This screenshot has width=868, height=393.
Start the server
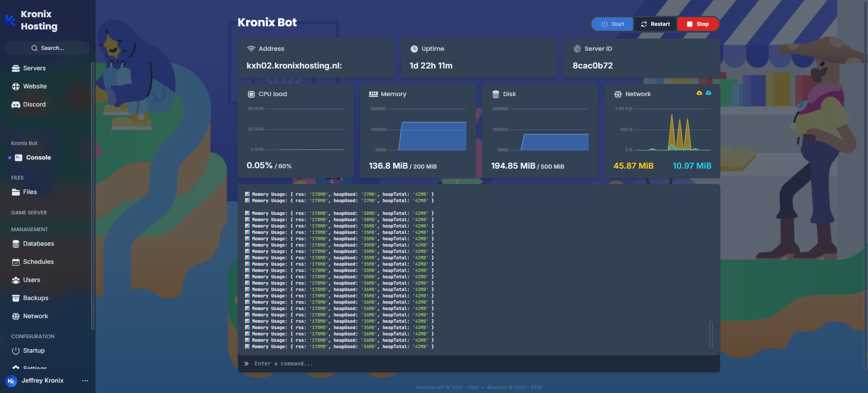[x=612, y=24]
